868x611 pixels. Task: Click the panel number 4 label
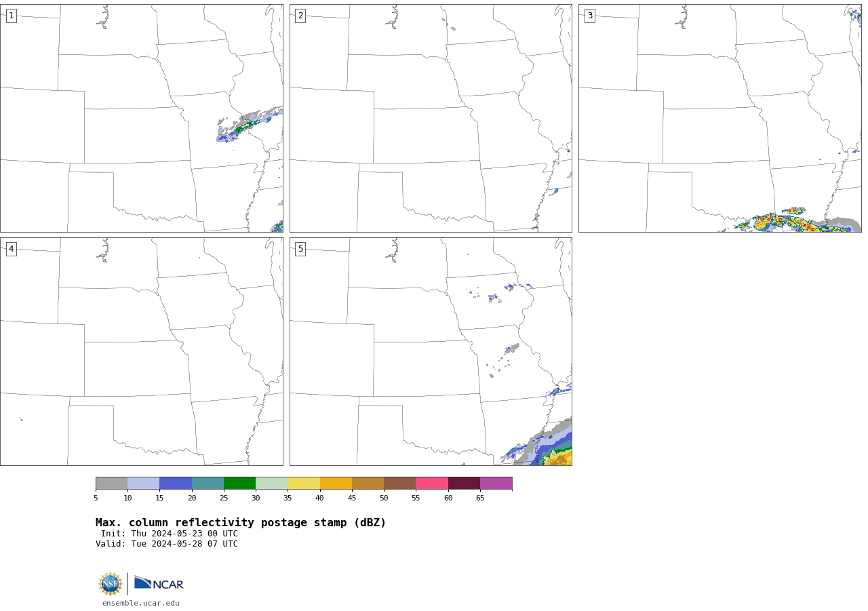tap(11, 249)
